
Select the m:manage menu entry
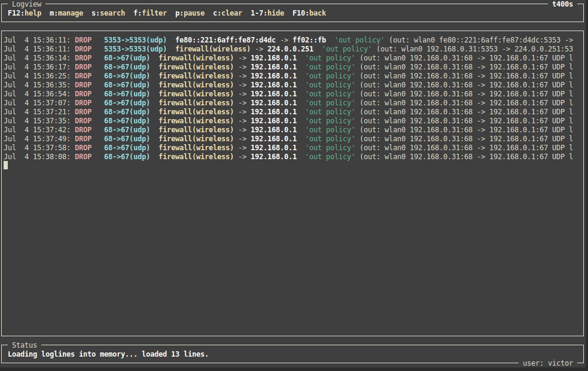[x=66, y=13]
